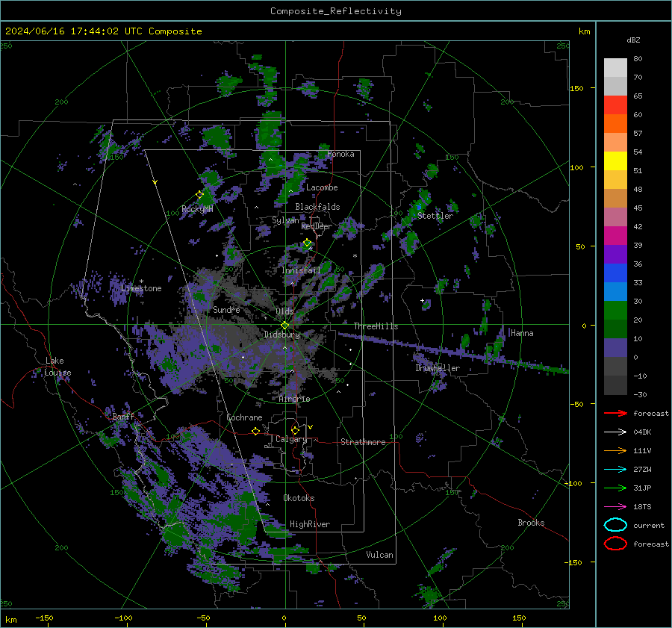This screenshot has width=672, height=628.
Task: Click the Composite_Reflectivity title text
Action: coord(336,11)
